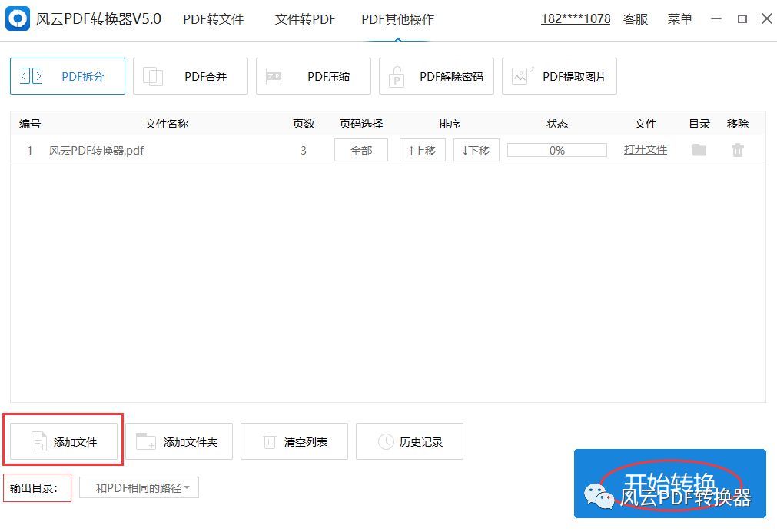This screenshot has width=777, height=532.
Task: Switch to the PDF转文件 tab
Action: tap(213, 19)
